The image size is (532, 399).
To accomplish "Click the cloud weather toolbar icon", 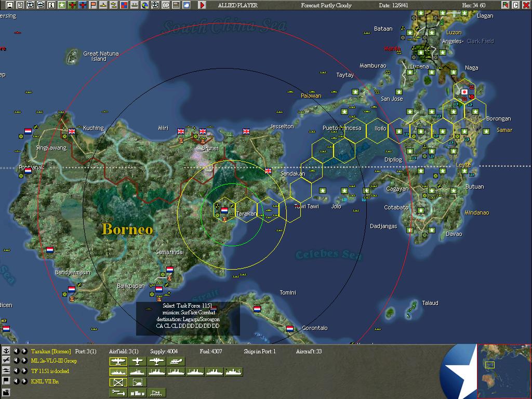I will tap(187, 5).
